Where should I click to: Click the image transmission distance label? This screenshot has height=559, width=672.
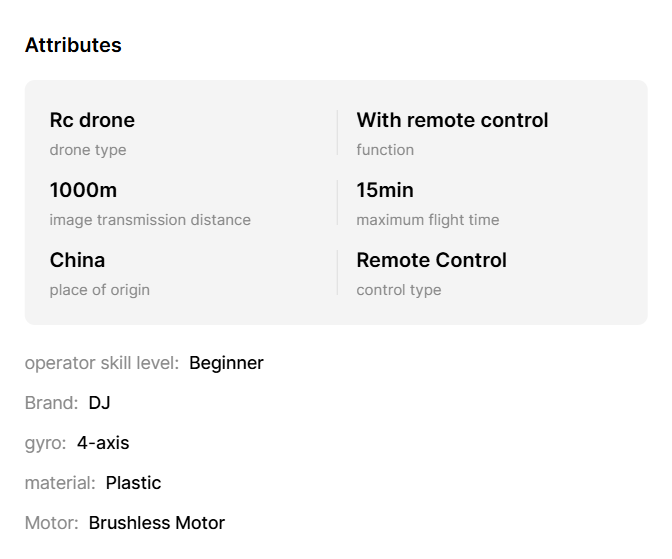(150, 220)
